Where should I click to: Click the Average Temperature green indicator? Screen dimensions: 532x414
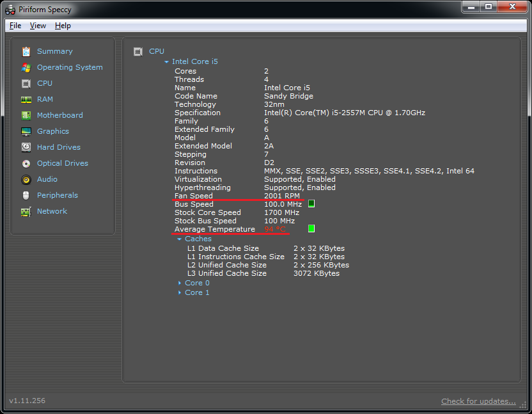click(311, 228)
